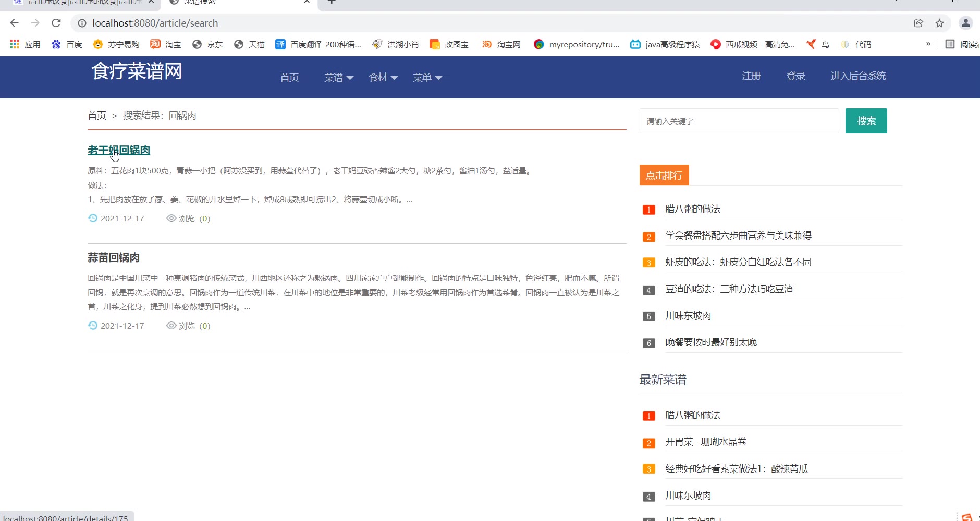This screenshot has width=980, height=521.
Task: Open 学会餐盘搭配六步曲营养与美味兼得
Action: [x=738, y=235]
